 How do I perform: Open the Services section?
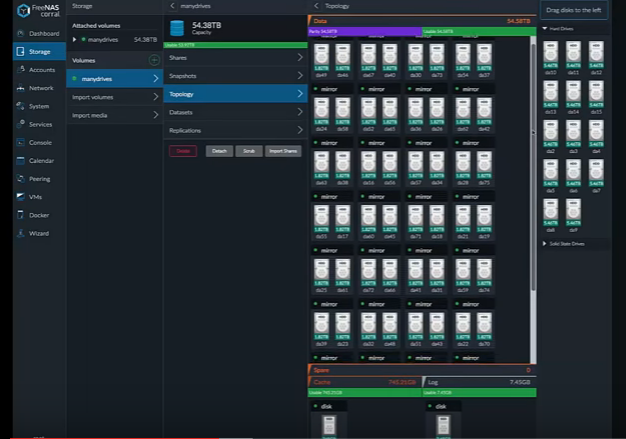(39, 124)
